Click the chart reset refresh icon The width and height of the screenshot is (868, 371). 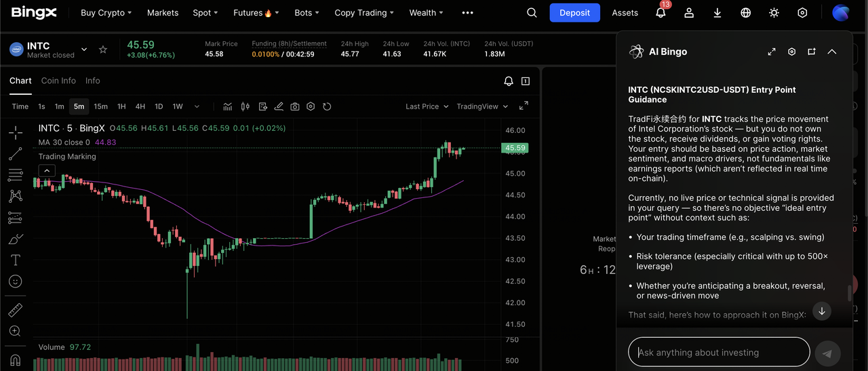(x=327, y=106)
